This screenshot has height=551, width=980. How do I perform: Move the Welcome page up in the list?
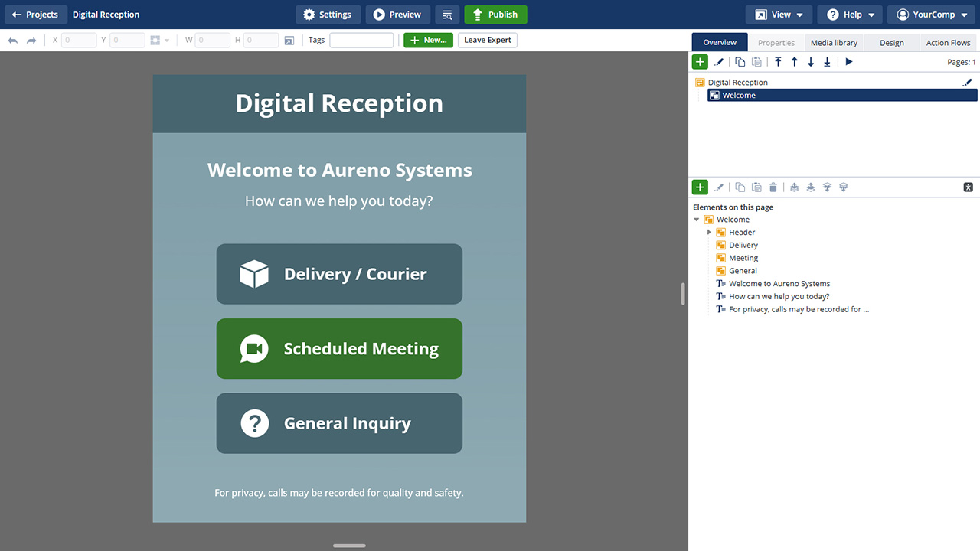pyautogui.click(x=794, y=61)
